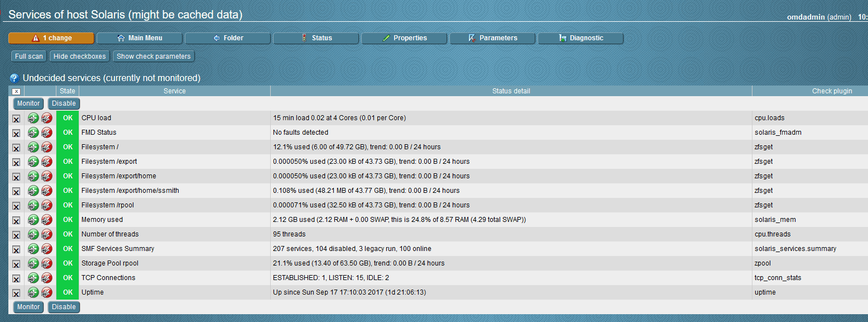The image size is (868, 322).
Task: Click top Disable button above table
Action: pos(64,103)
